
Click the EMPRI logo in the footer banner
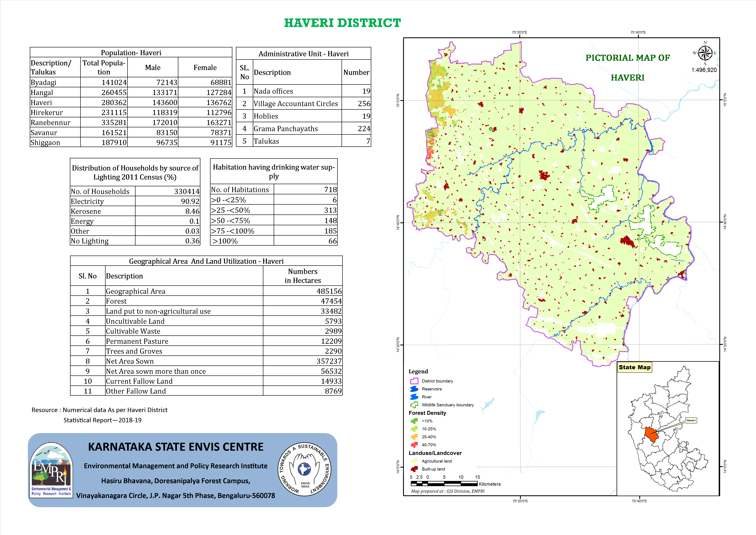point(51,470)
